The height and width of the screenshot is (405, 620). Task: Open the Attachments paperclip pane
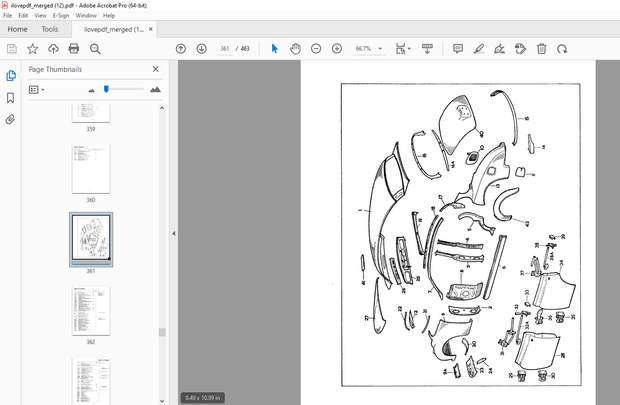(x=11, y=119)
